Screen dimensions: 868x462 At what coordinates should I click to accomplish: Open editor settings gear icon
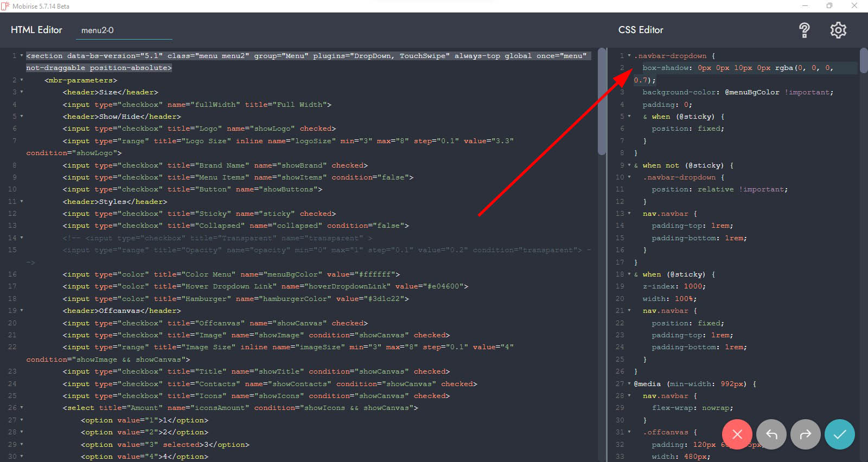838,30
